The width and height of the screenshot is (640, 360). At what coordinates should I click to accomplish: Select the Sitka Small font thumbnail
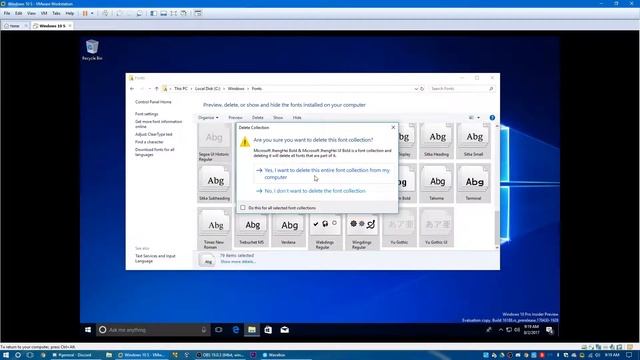pyautogui.click(x=473, y=140)
